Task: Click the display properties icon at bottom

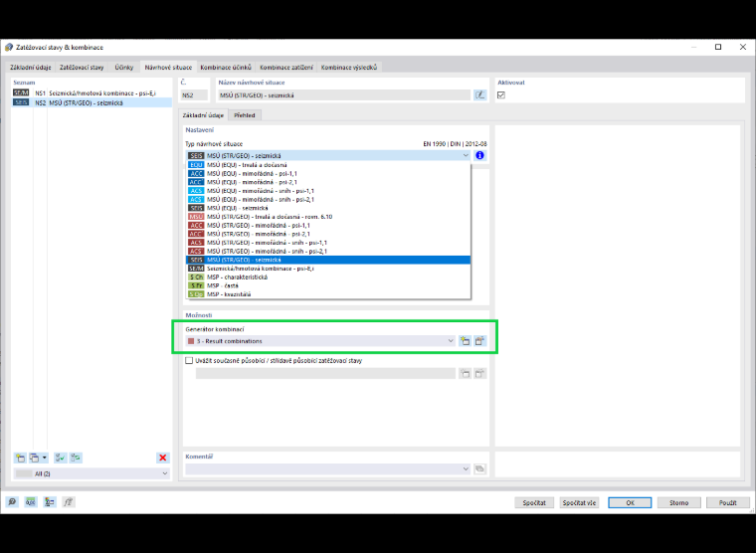Action: pos(50,502)
